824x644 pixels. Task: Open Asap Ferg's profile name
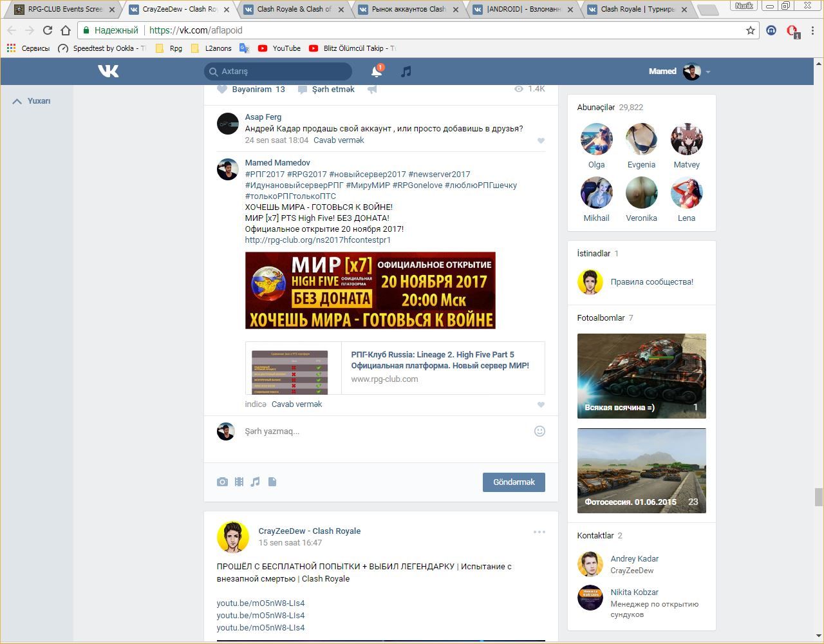pos(263,117)
